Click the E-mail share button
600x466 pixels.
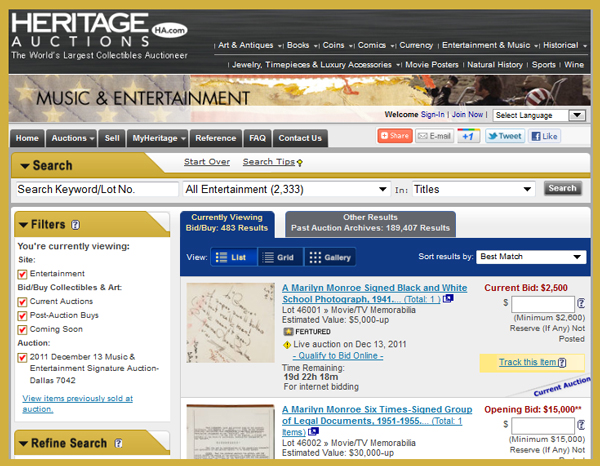pos(434,136)
